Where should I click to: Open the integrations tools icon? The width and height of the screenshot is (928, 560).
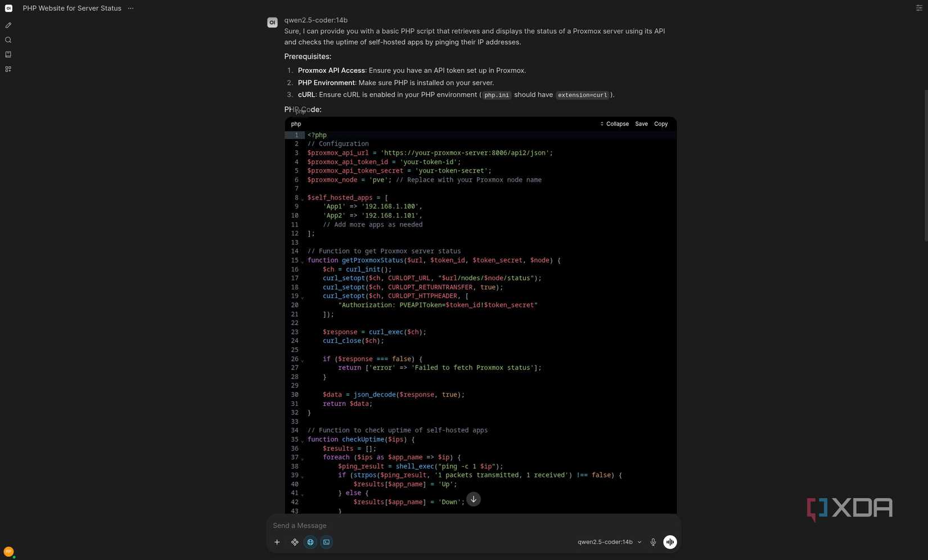(x=295, y=542)
